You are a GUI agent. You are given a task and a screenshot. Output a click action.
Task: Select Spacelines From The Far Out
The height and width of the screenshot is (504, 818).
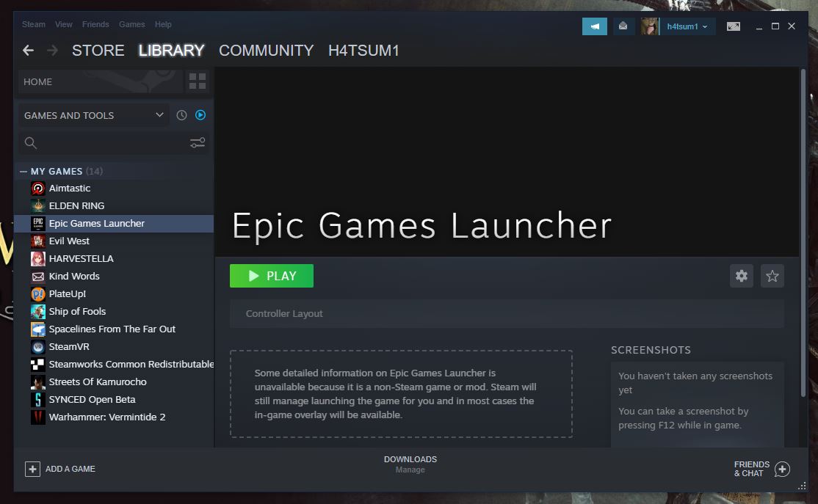(x=115, y=329)
